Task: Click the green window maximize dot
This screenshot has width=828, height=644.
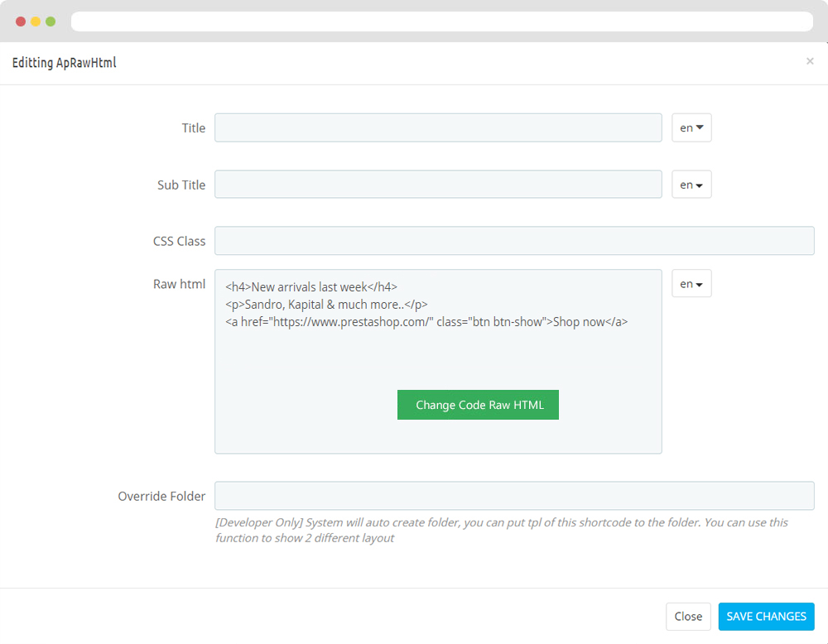Action: pos(51,22)
